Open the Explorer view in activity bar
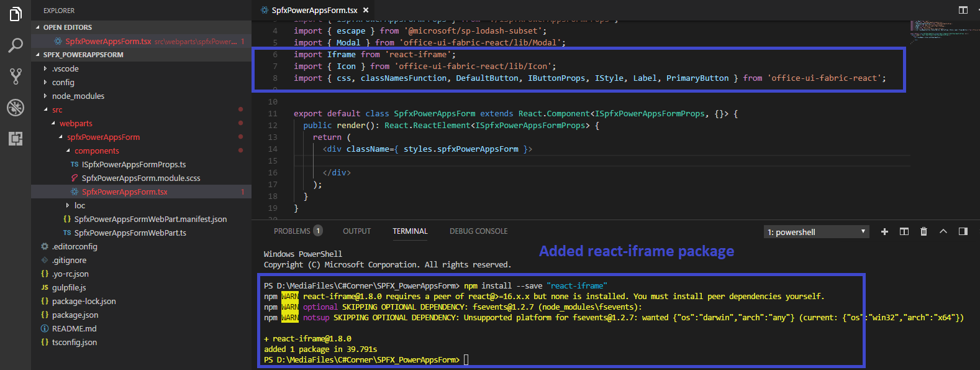Viewport: 980px width, 370px height. coord(16,14)
